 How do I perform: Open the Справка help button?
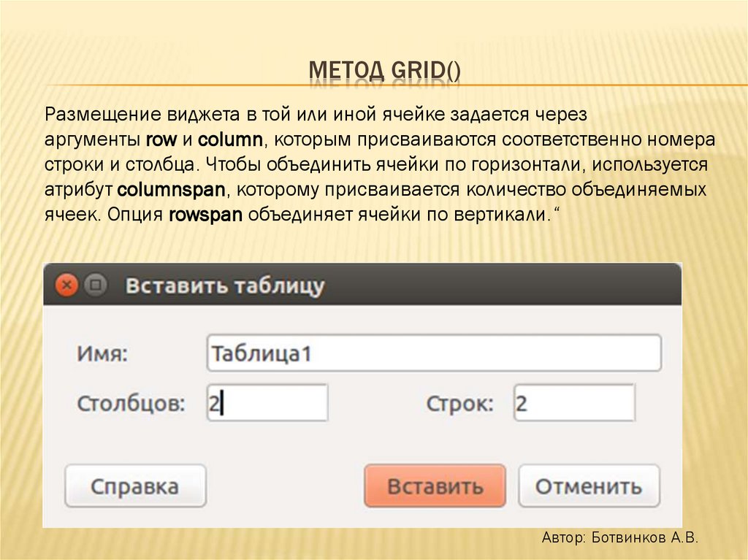point(135,486)
